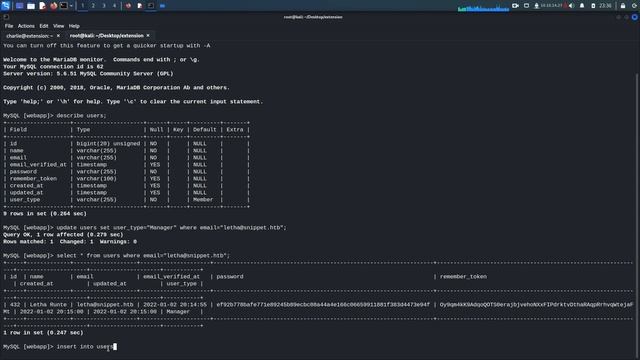Click 'Manager' value in the result row
The height and width of the screenshot is (360, 640).
[178, 311]
